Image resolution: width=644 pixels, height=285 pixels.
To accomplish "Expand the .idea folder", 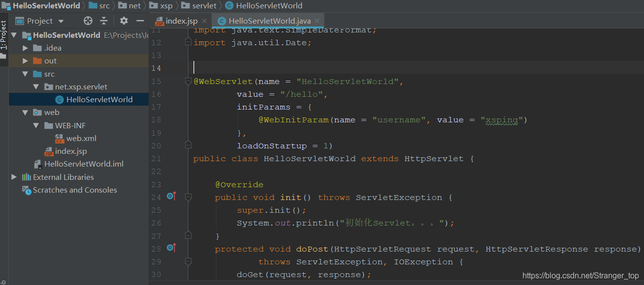I will click(26, 48).
